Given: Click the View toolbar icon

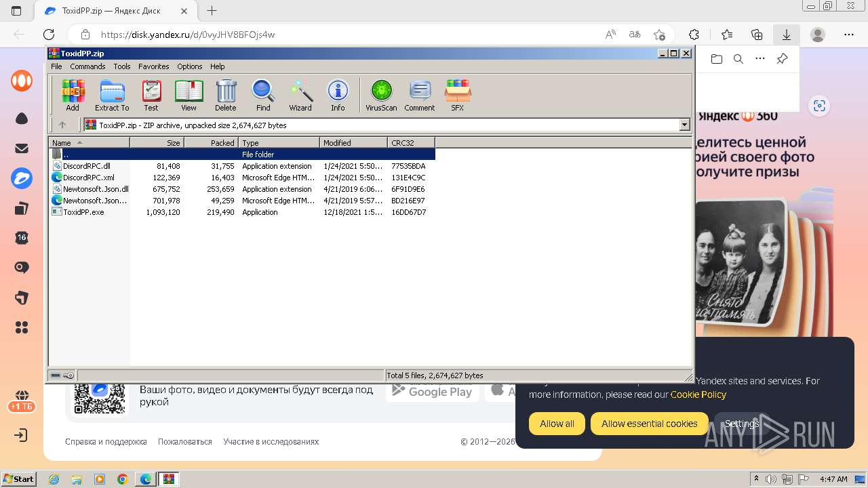Looking at the screenshot, I should [189, 96].
